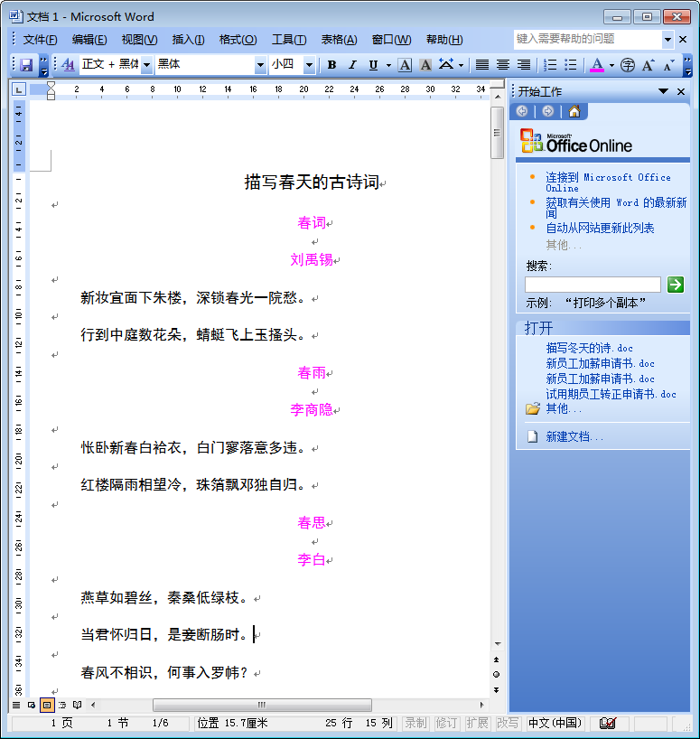Click the Save icon in toolbar
The width and height of the screenshot is (700, 739).
(x=26, y=64)
